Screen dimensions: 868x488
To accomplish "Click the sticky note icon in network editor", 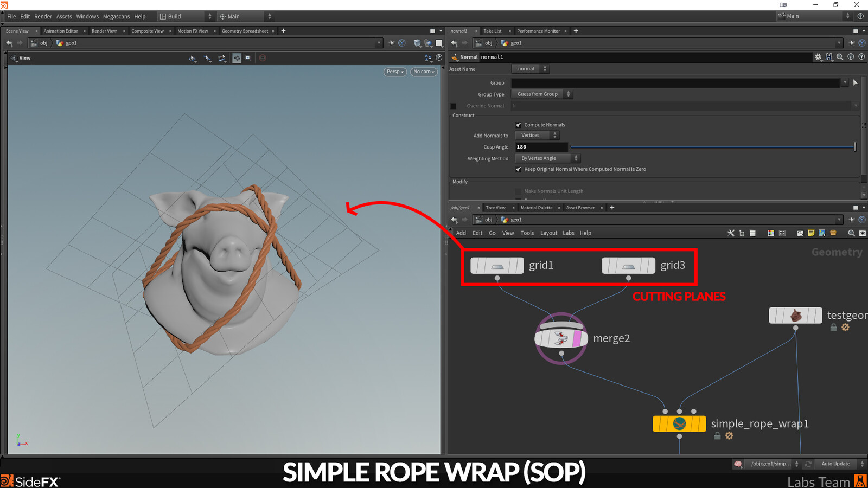I will [811, 233].
